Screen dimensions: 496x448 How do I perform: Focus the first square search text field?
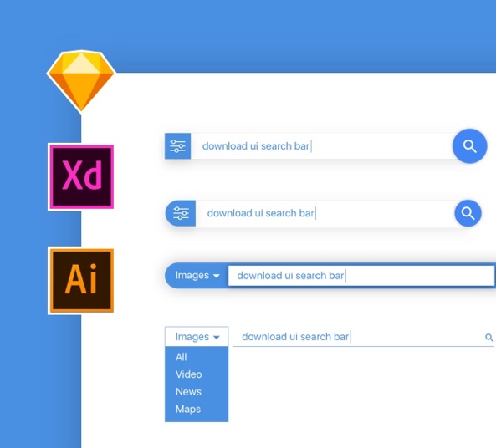[x=321, y=146]
